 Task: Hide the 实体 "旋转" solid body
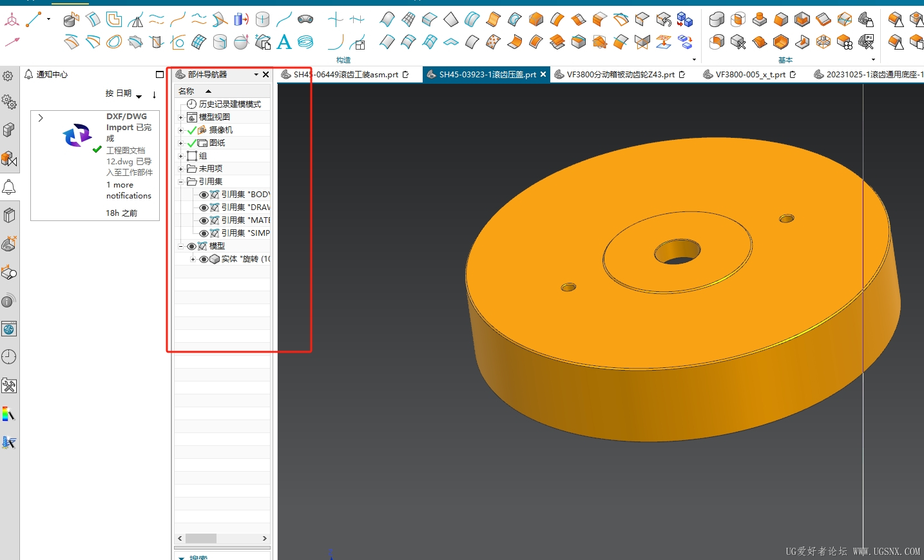point(204,259)
